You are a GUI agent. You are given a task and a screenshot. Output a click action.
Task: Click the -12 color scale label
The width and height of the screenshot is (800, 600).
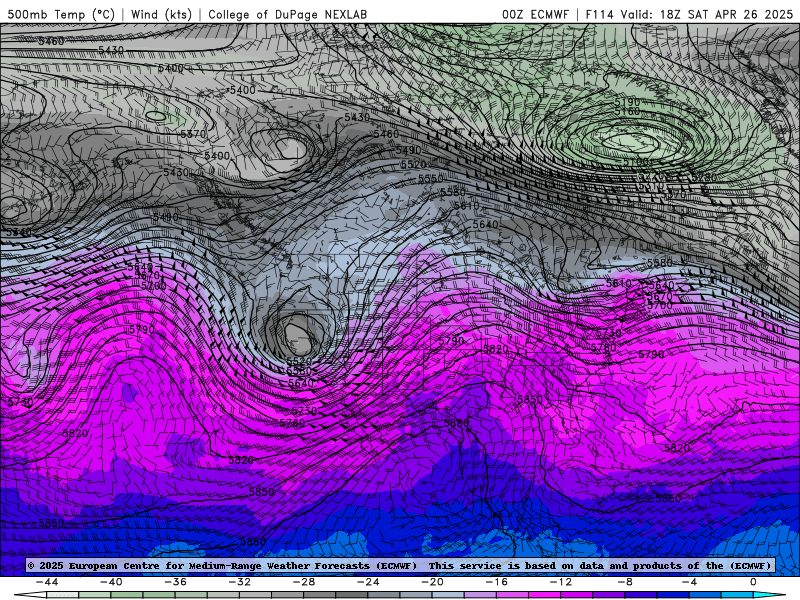point(561,582)
